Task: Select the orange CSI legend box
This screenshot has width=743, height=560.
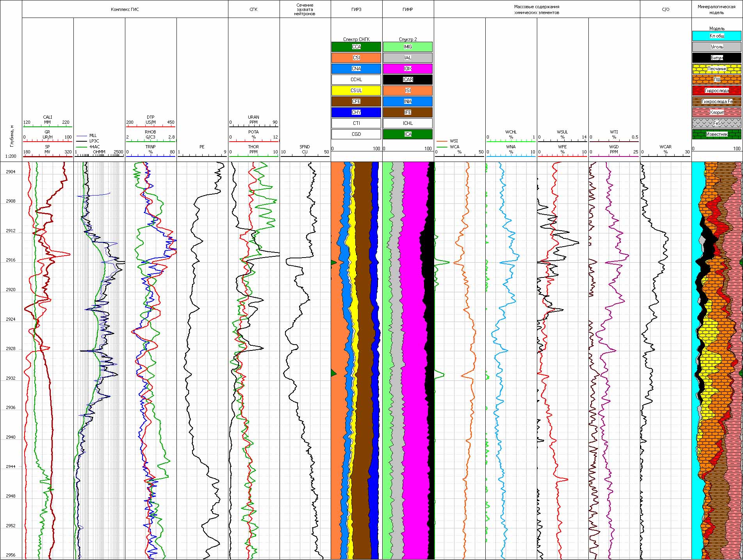Action: pos(356,58)
